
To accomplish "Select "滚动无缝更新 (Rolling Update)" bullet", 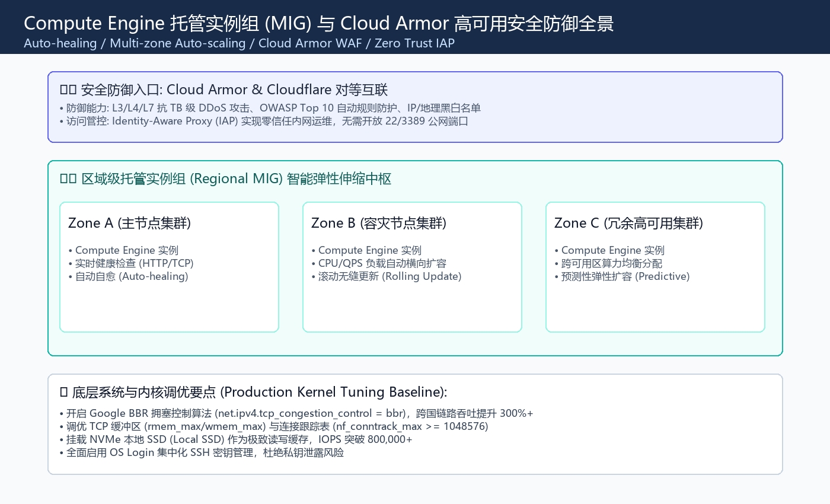I will 386,276.
